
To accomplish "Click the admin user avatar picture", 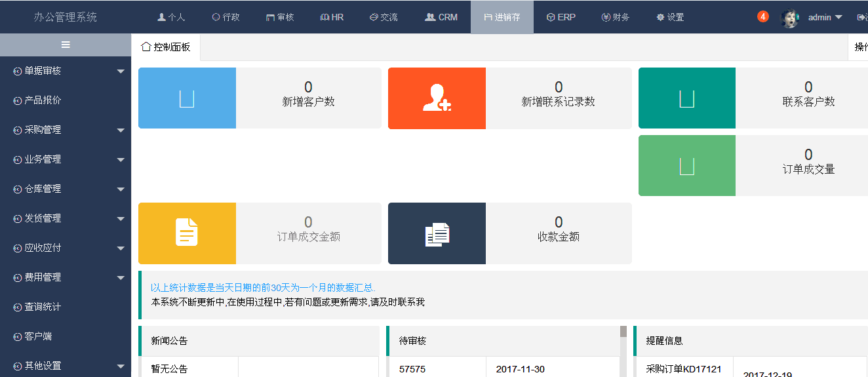I will coord(789,18).
